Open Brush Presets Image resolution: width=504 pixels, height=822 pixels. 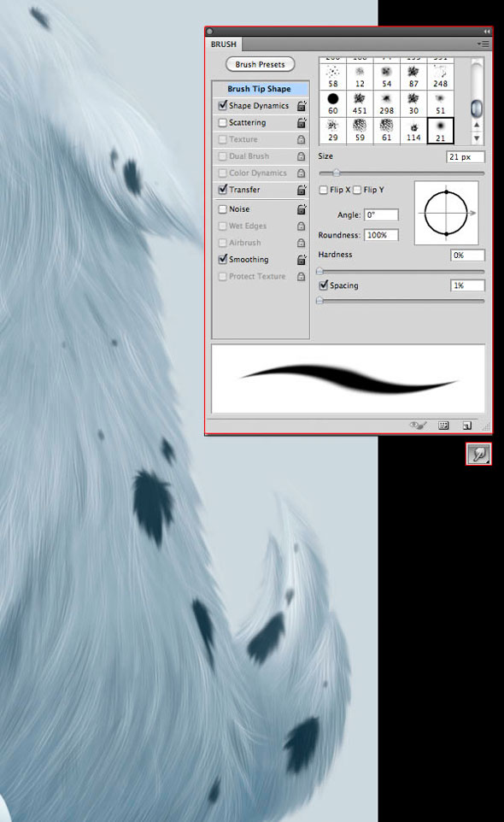coord(261,64)
